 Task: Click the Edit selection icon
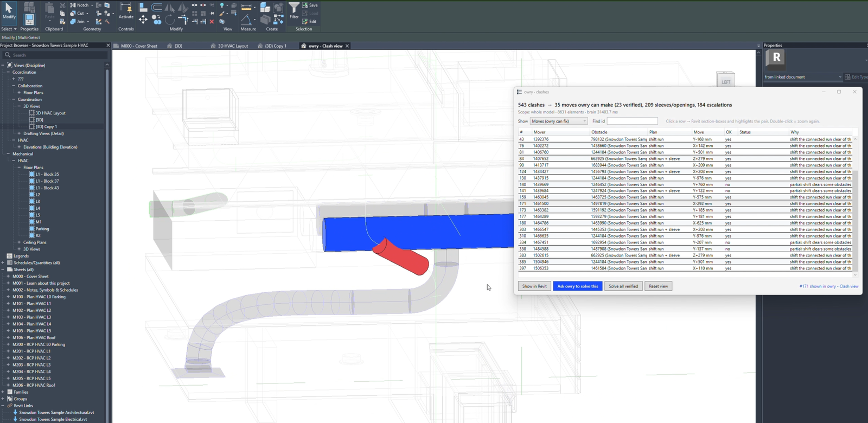310,22
